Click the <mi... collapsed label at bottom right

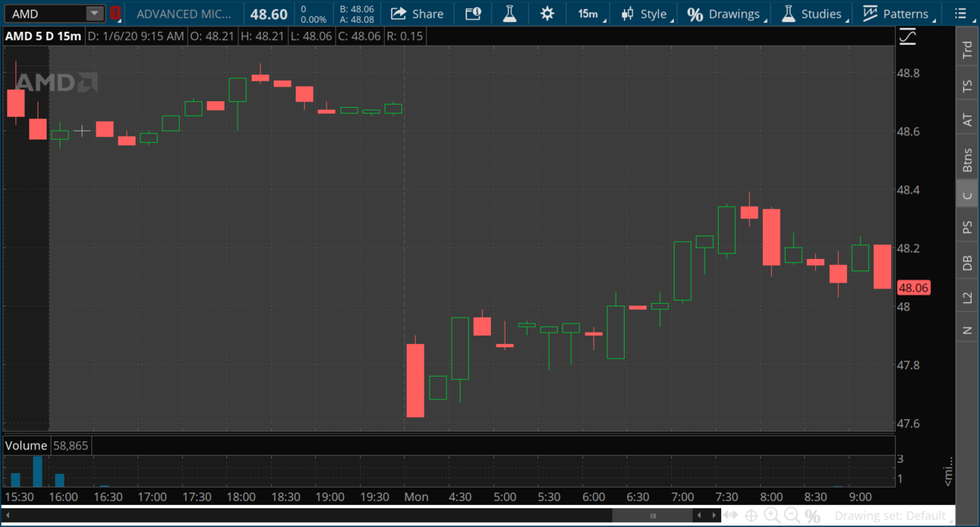pyautogui.click(x=948, y=473)
